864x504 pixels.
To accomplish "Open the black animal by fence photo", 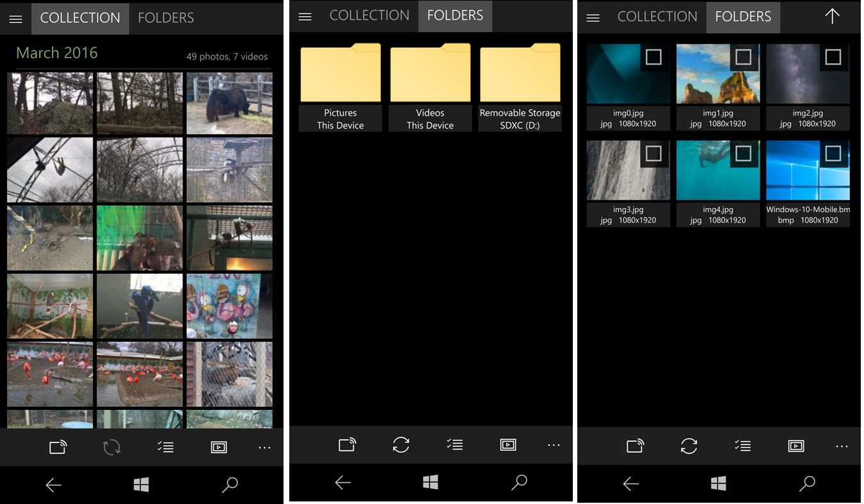I will (x=229, y=103).
